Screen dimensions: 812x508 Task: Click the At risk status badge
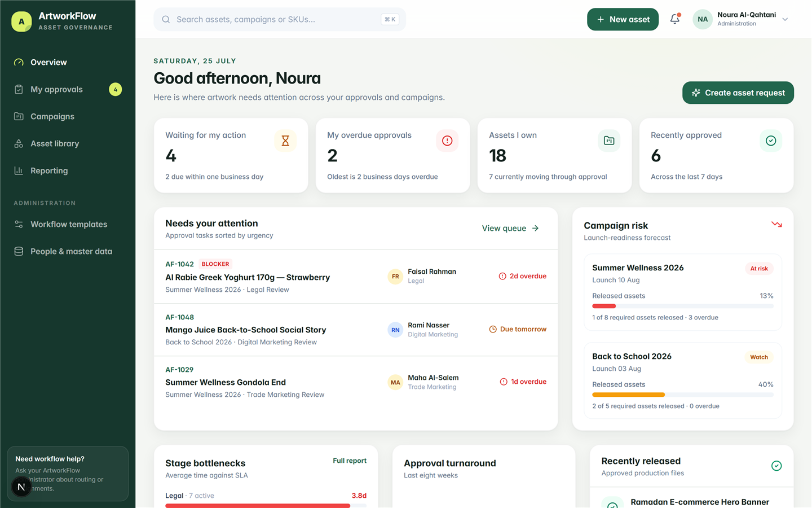point(759,269)
